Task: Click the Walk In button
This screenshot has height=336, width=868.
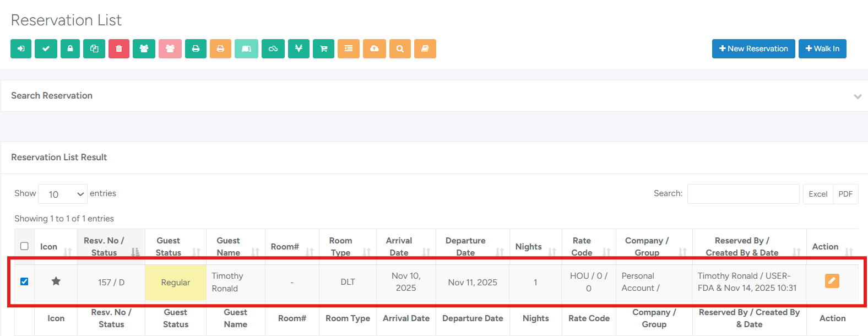Action: point(822,48)
